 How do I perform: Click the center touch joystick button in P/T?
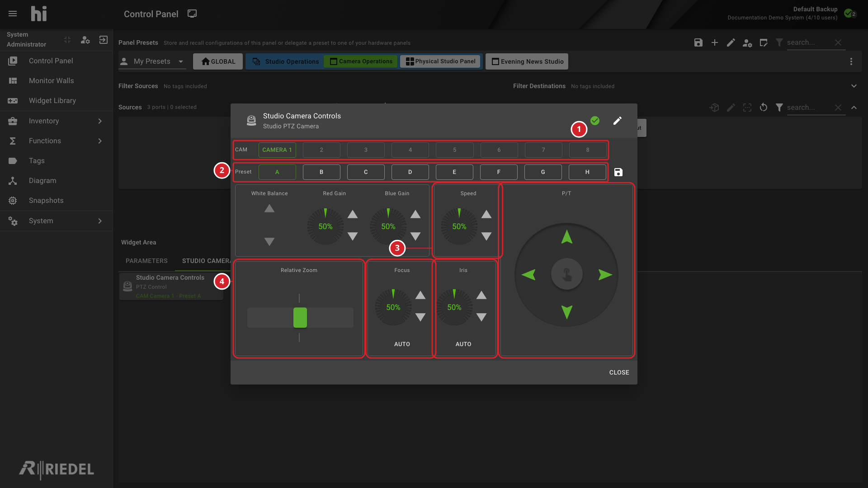[x=567, y=274]
